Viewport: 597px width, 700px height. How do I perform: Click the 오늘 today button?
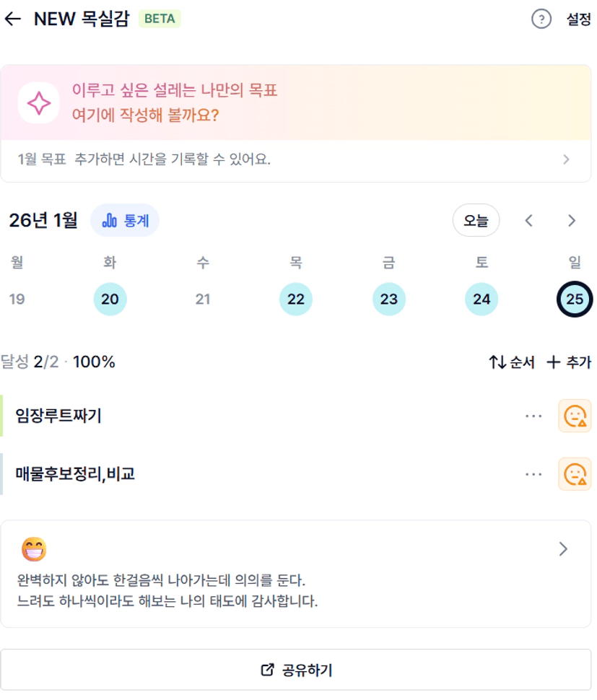pos(476,221)
